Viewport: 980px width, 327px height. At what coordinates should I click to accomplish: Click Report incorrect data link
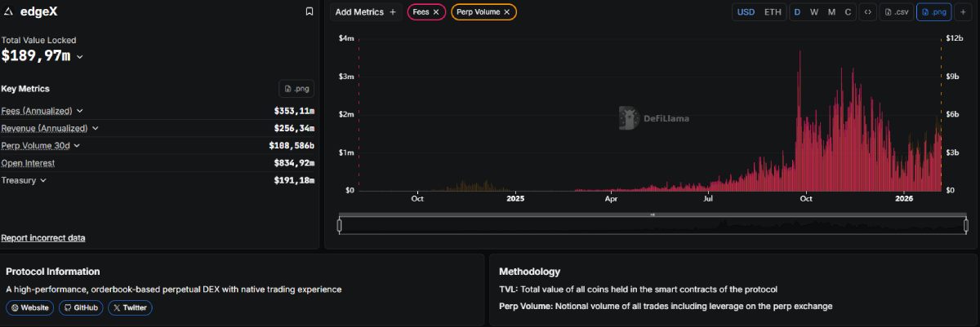(x=43, y=238)
